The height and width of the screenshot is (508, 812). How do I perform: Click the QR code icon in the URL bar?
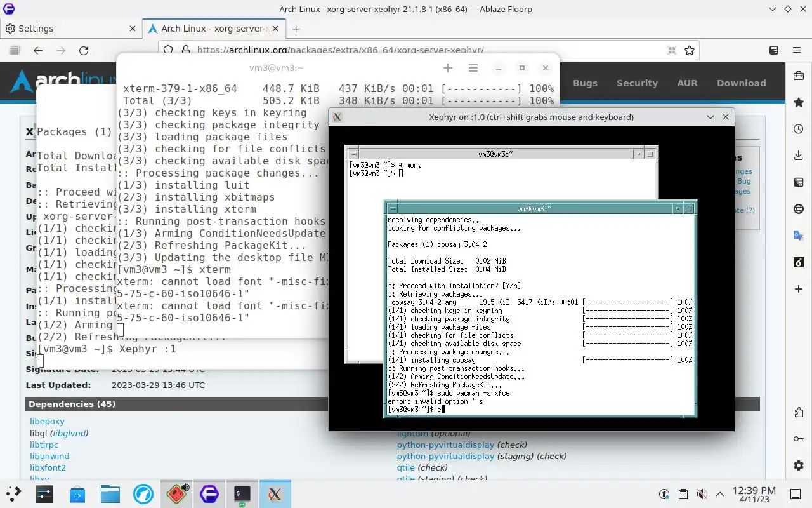672,50
